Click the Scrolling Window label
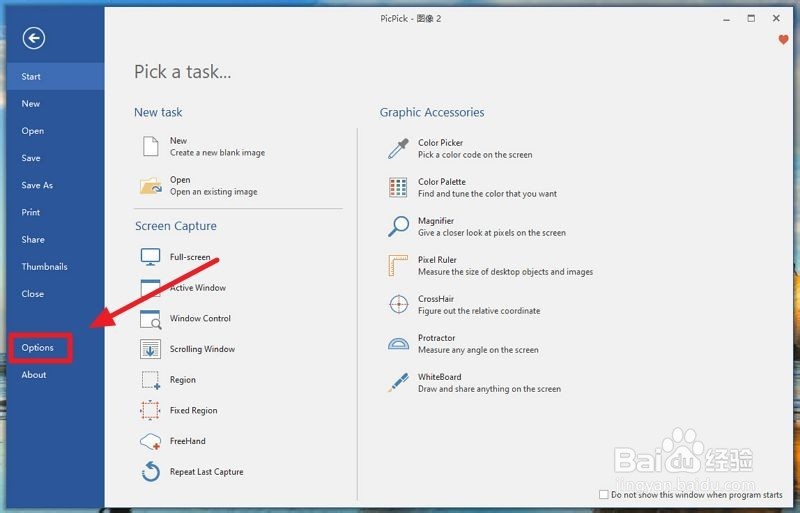This screenshot has width=800, height=513. click(x=202, y=349)
